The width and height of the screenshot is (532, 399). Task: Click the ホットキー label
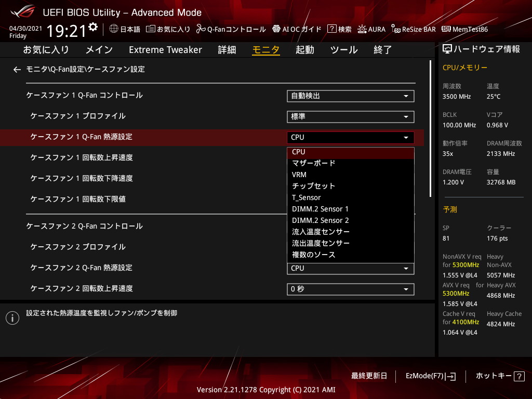click(494, 376)
